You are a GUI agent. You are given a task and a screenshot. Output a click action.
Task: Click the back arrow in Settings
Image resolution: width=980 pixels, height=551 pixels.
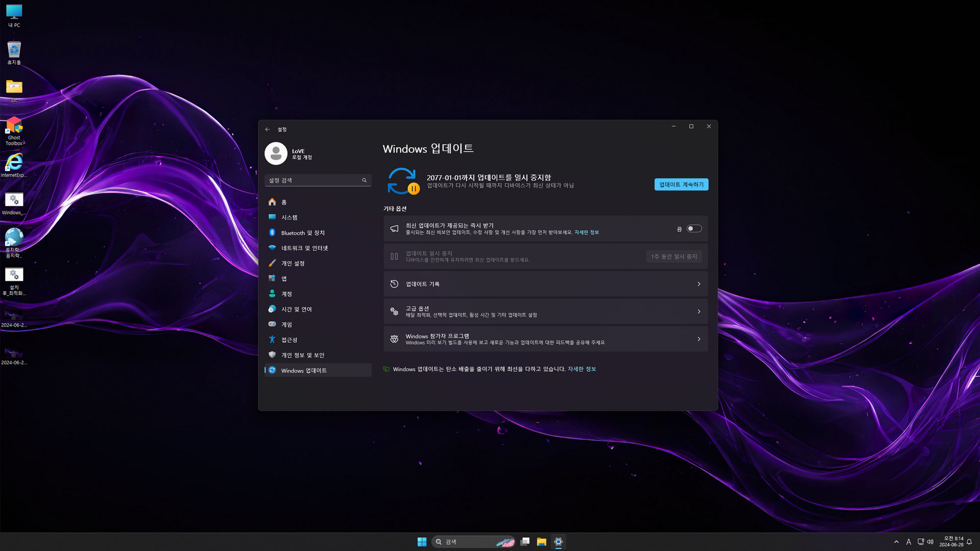267,130
